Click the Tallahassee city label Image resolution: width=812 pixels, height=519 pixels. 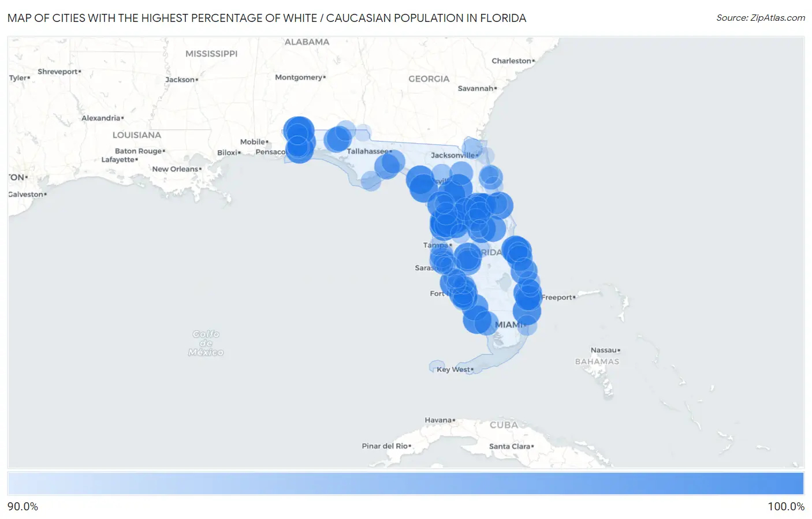(368, 151)
